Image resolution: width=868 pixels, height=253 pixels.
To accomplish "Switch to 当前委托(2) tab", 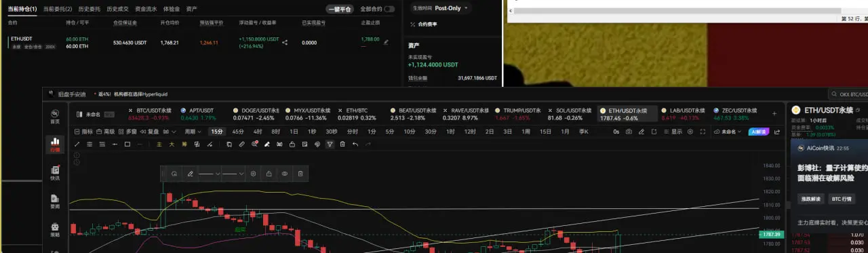I will [58, 9].
